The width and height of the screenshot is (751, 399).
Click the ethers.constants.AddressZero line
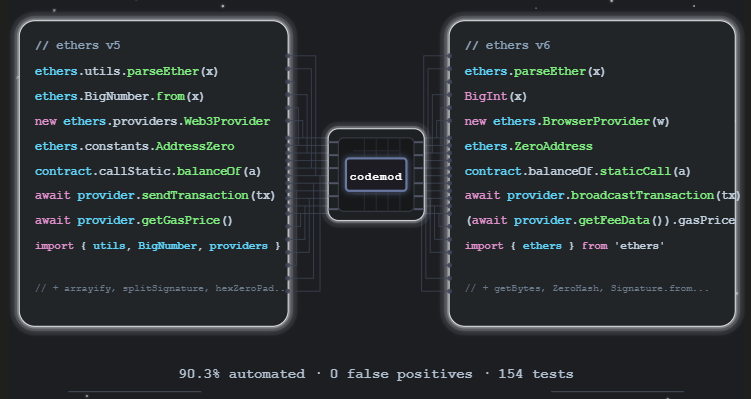click(x=135, y=146)
